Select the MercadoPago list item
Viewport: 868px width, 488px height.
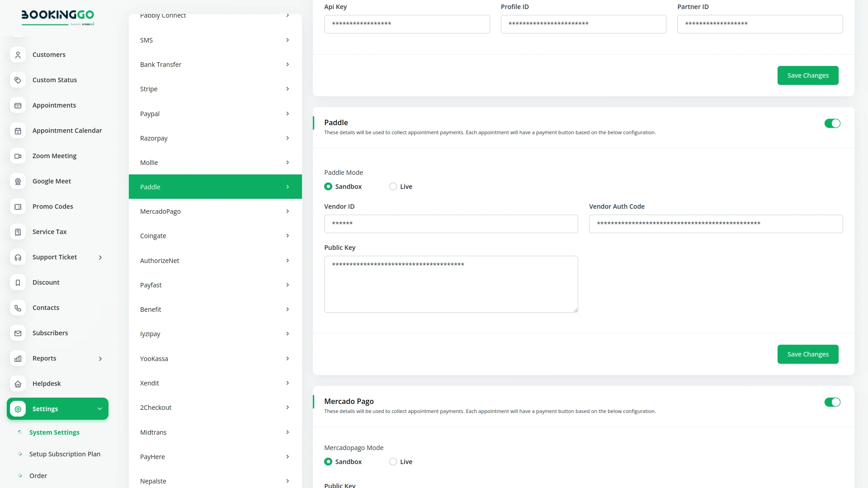pyautogui.click(x=215, y=211)
